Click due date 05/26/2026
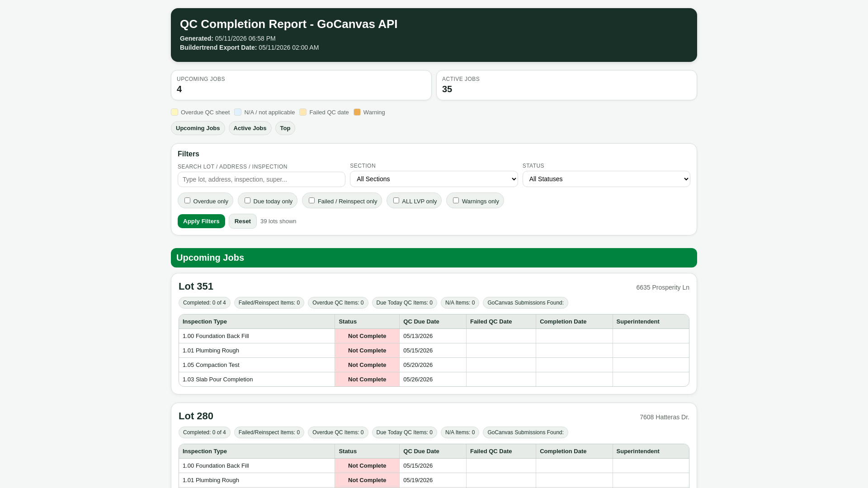 pyautogui.click(x=418, y=380)
